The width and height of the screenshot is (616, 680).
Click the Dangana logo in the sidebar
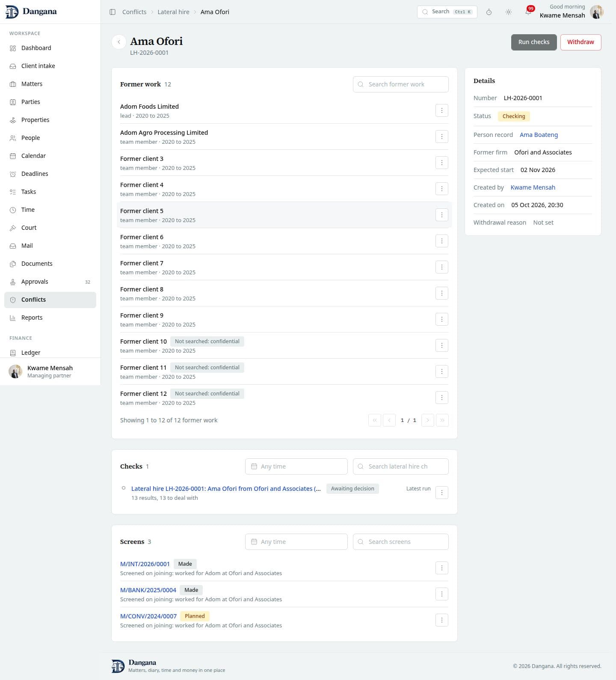[x=31, y=12]
